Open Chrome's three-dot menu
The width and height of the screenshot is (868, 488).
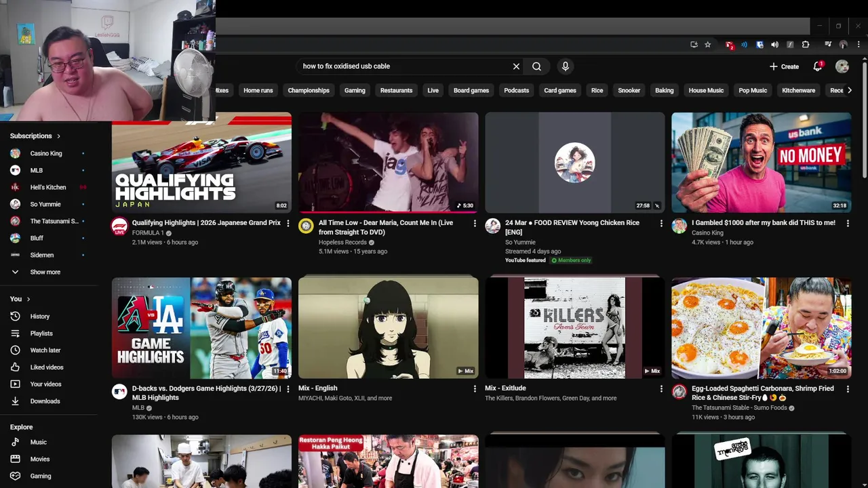859,45
